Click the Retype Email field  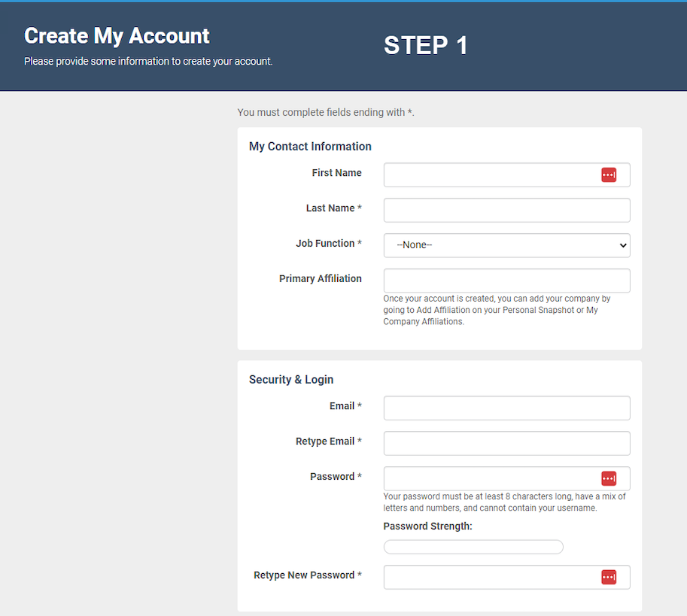(x=506, y=443)
